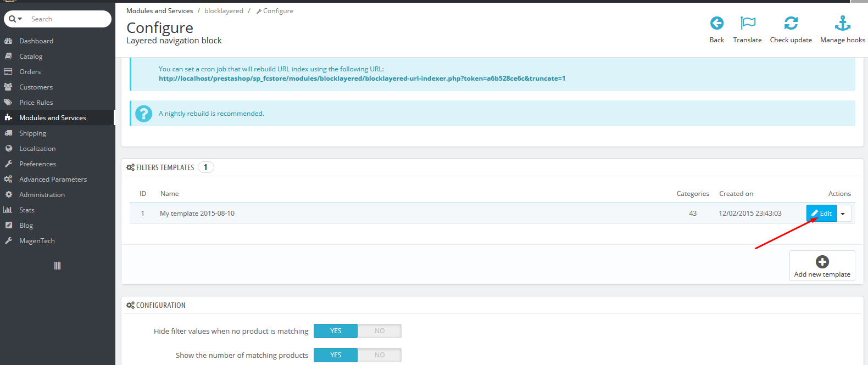868x365 pixels.
Task: Click the Manage hooks anchor icon
Action: (x=842, y=23)
